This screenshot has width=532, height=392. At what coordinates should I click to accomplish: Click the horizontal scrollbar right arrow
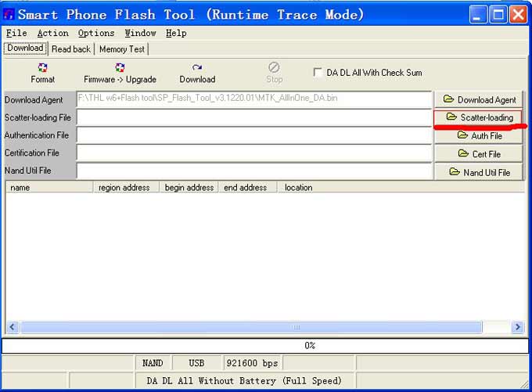[x=518, y=327]
